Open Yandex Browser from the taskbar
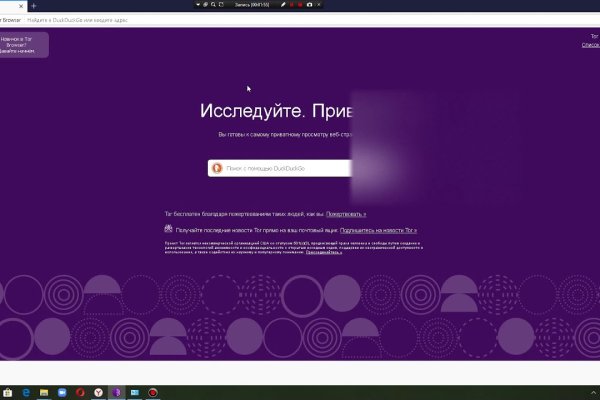The width and height of the screenshot is (600, 400). click(99, 392)
